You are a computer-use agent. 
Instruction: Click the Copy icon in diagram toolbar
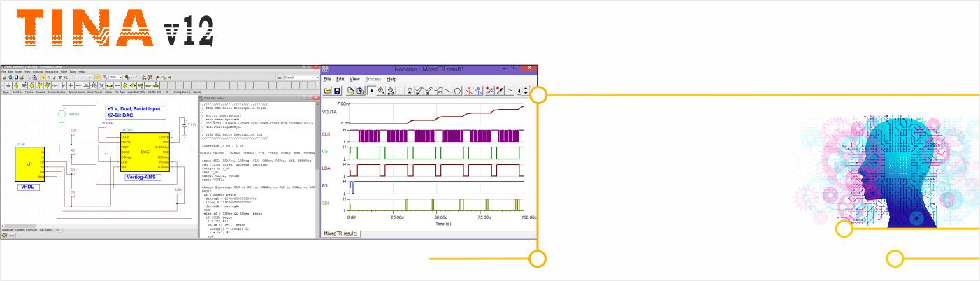pos(351,91)
